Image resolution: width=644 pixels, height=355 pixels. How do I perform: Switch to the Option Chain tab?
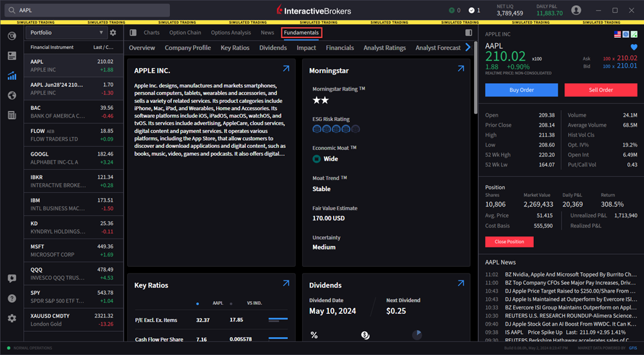click(185, 32)
